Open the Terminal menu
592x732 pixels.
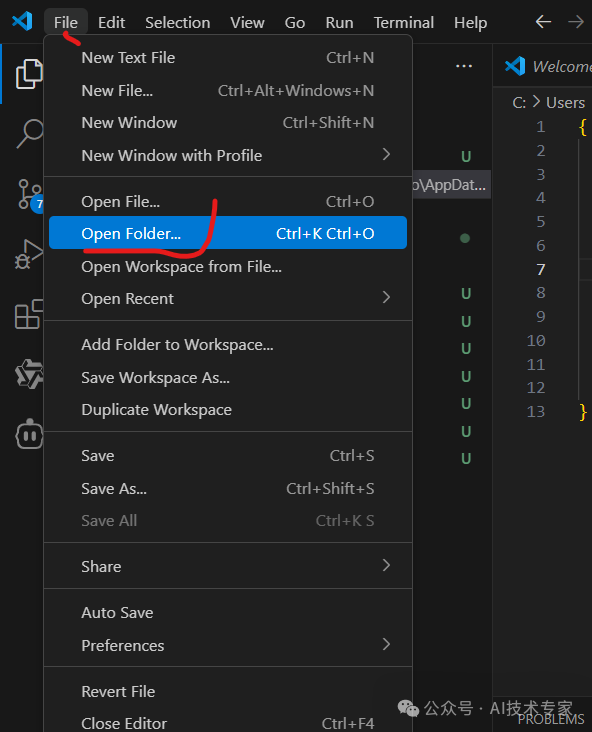(x=403, y=22)
